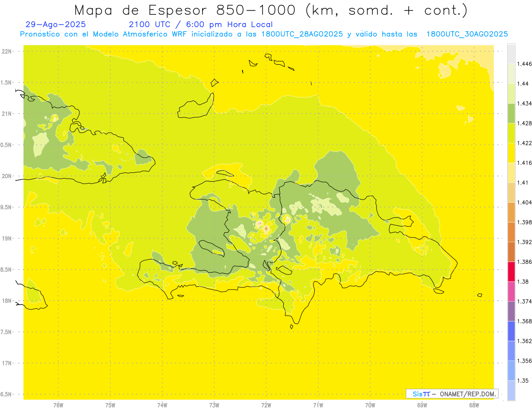The height and width of the screenshot is (411, 532).
Task: Click the "20N" latitude axis label
Action: pyautogui.click(x=7, y=176)
